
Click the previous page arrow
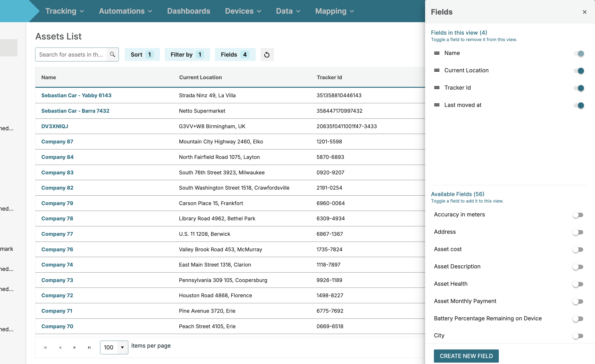[x=60, y=347]
